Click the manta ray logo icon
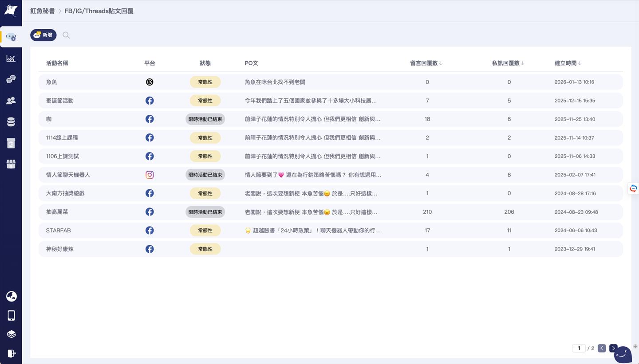The image size is (639, 364). [x=11, y=11]
